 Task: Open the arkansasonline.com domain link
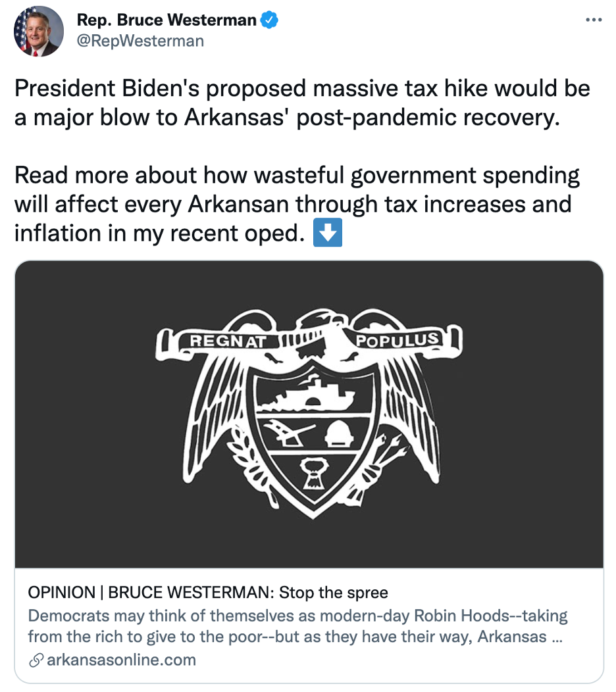click(x=121, y=660)
